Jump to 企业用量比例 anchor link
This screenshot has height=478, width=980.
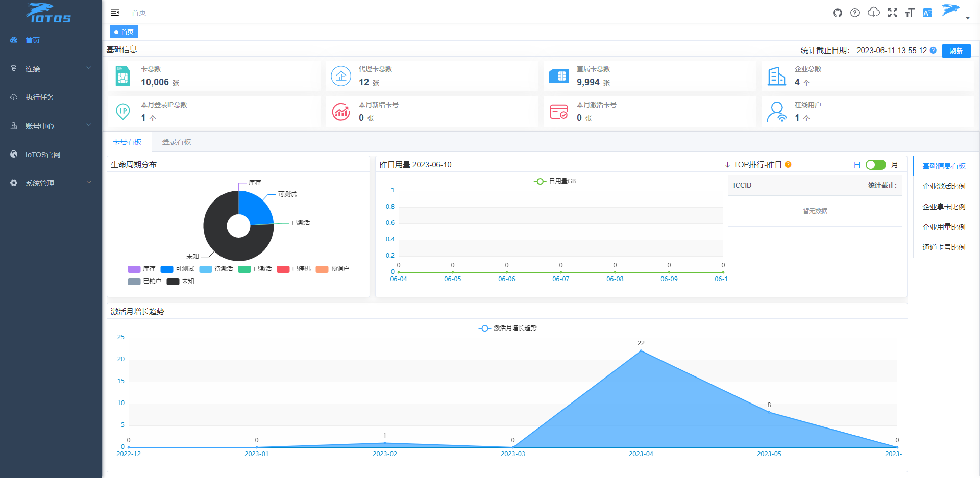coord(944,227)
